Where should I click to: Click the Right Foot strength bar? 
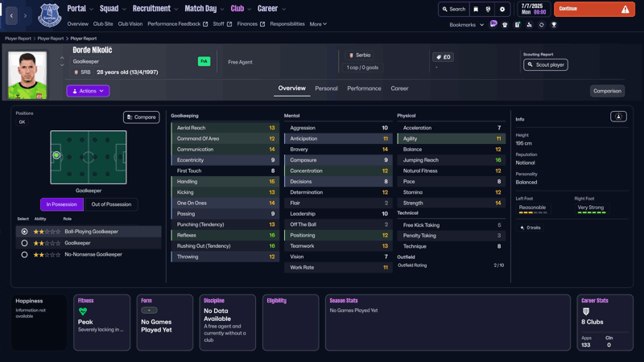pyautogui.click(x=591, y=213)
